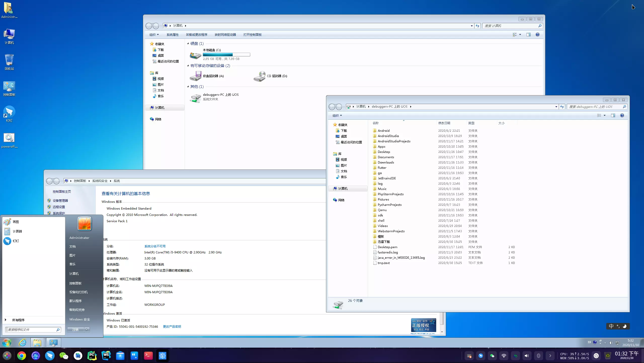Click the 注销 button in Start menu
The width and height of the screenshot is (644, 363).
76,330
